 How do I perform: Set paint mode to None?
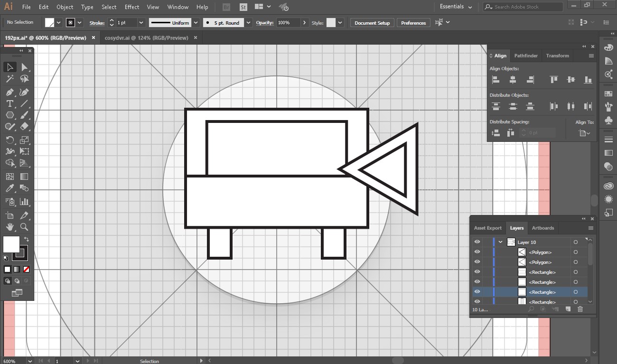click(27, 270)
